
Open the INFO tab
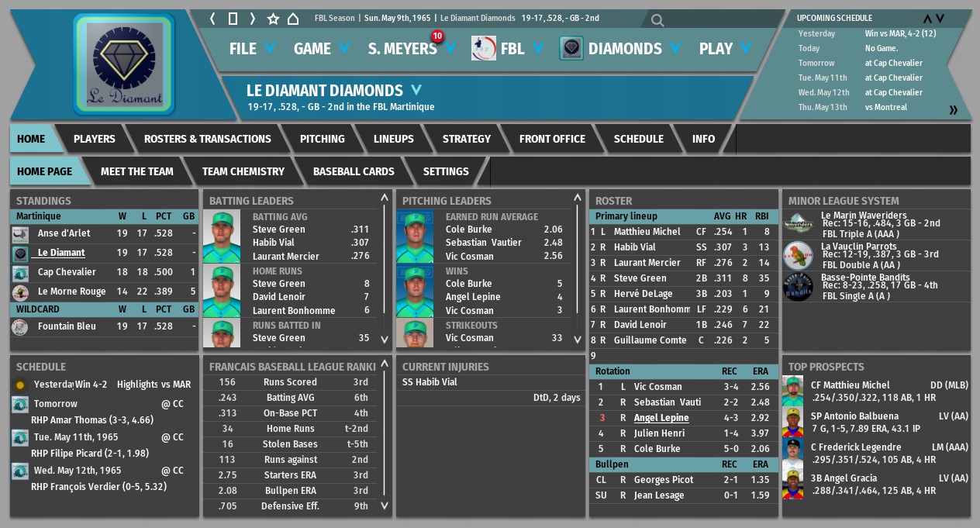click(703, 139)
